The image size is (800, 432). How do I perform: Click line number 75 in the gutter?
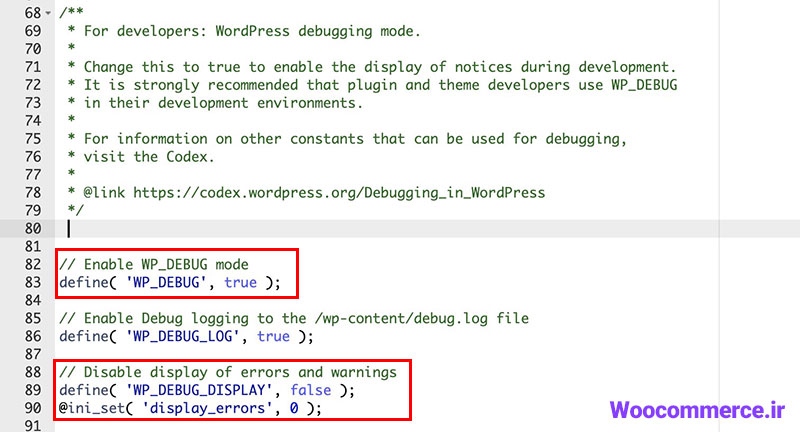click(x=33, y=139)
